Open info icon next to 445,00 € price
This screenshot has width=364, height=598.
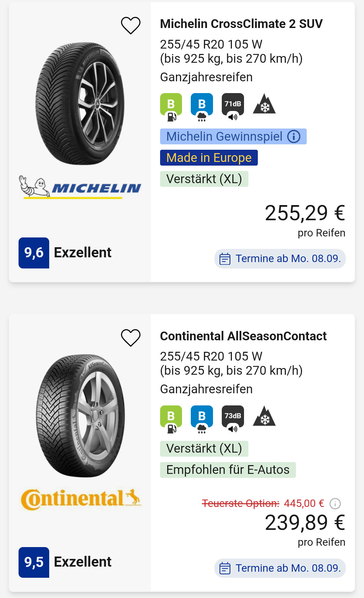pos(335,504)
